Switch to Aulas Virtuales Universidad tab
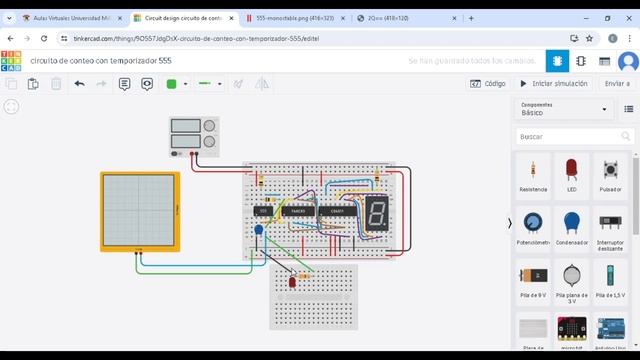The width and height of the screenshot is (640, 360). 72,18
